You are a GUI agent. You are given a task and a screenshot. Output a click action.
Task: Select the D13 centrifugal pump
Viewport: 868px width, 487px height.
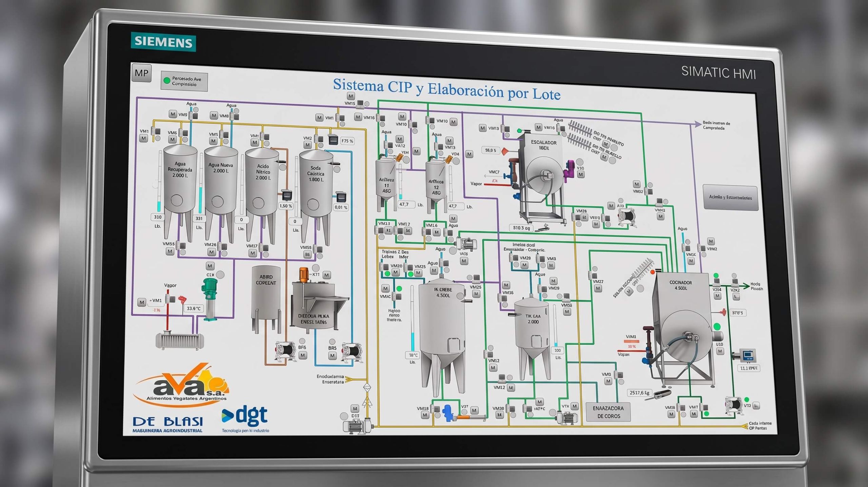(x=357, y=426)
